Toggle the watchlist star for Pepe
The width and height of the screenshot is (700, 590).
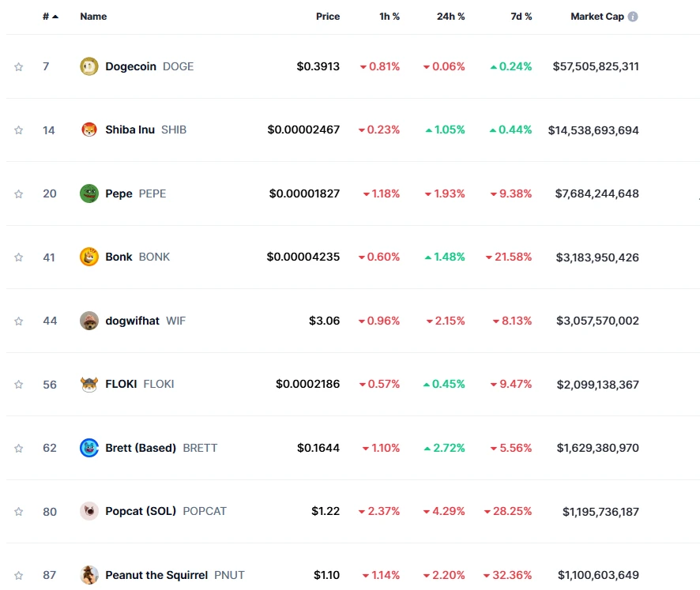[x=19, y=194]
